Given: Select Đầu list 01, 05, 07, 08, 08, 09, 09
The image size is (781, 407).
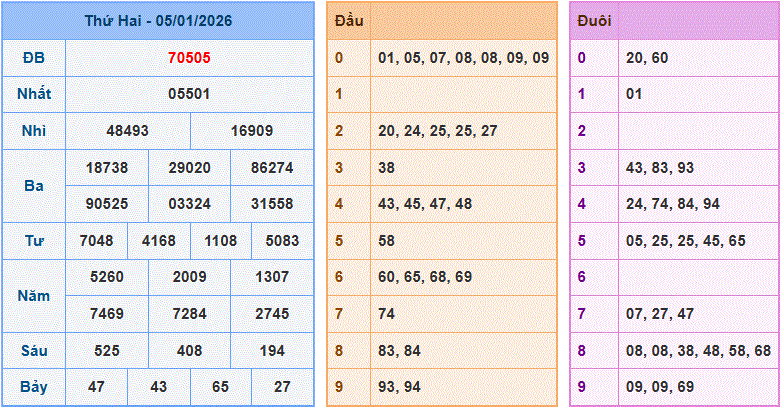Looking at the screenshot, I should [463, 58].
